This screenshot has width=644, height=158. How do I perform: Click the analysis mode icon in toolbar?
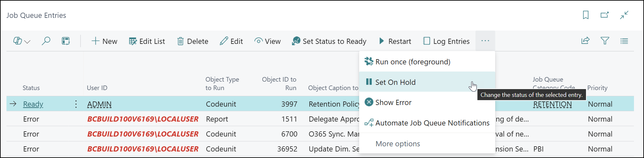point(66,41)
